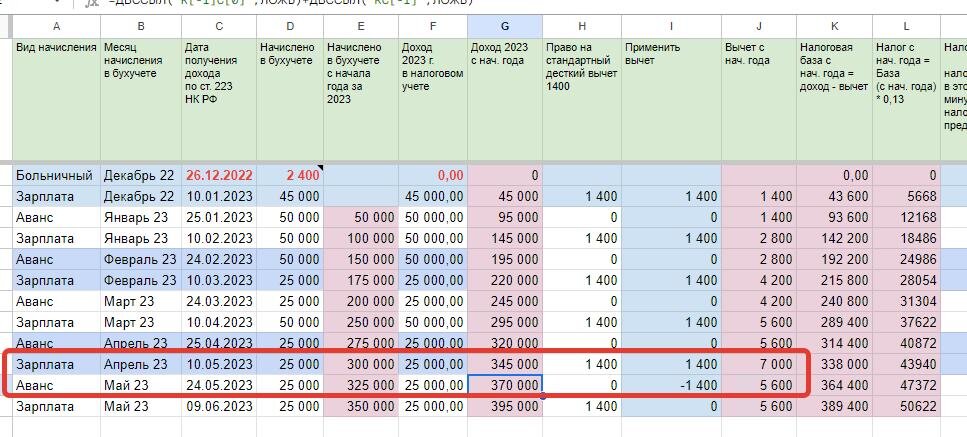967x437 pixels.
Task: Select cell 'Январь 23' in Аванс row 25.01.2023
Action: tap(141, 218)
